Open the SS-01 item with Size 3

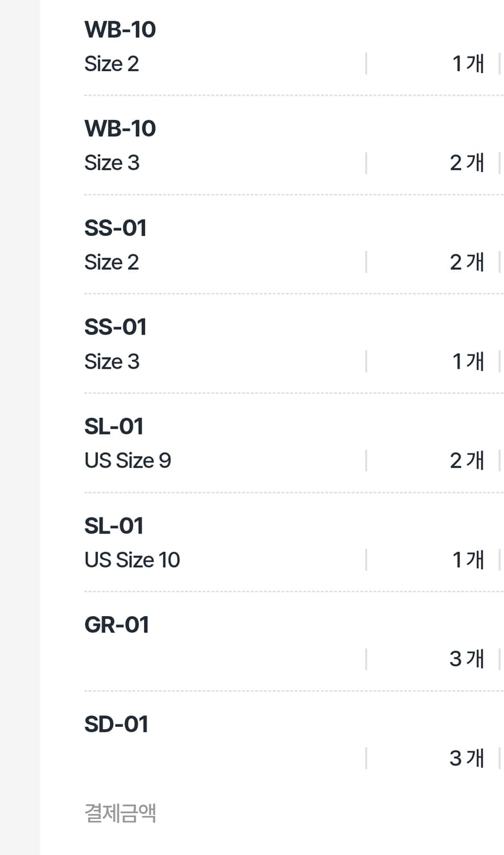(x=116, y=327)
